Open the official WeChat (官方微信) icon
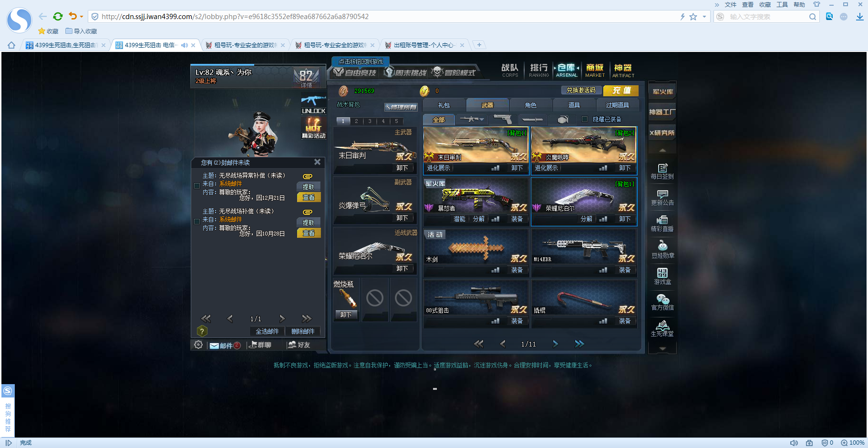The width and height of the screenshot is (868, 448). click(x=662, y=302)
